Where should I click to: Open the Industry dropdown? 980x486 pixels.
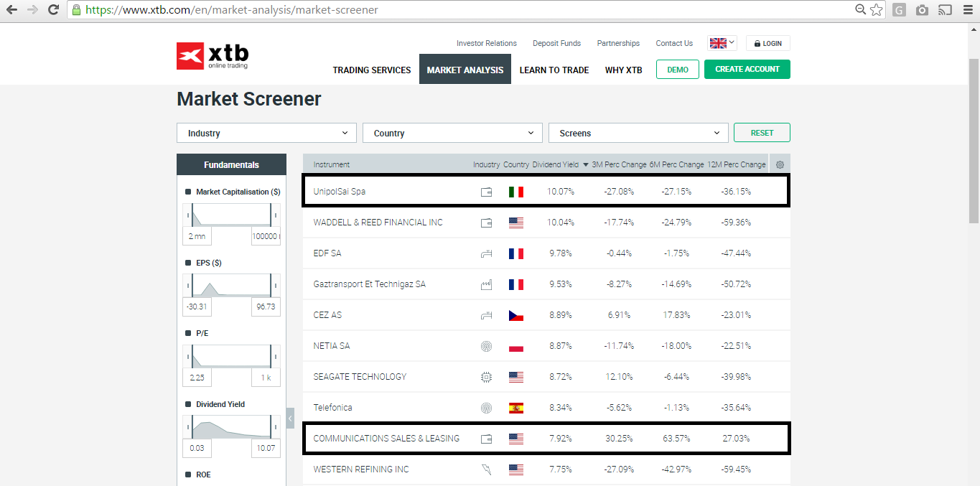click(x=266, y=133)
